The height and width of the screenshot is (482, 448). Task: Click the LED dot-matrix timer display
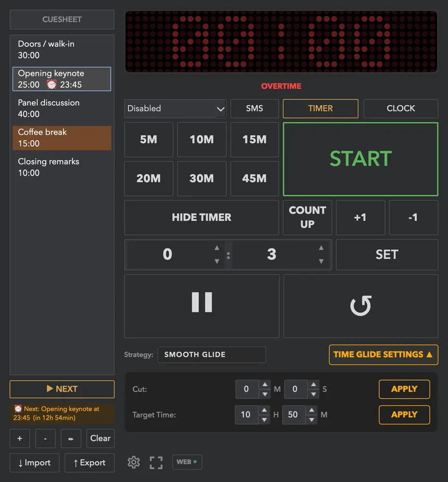(x=281, y=42)
